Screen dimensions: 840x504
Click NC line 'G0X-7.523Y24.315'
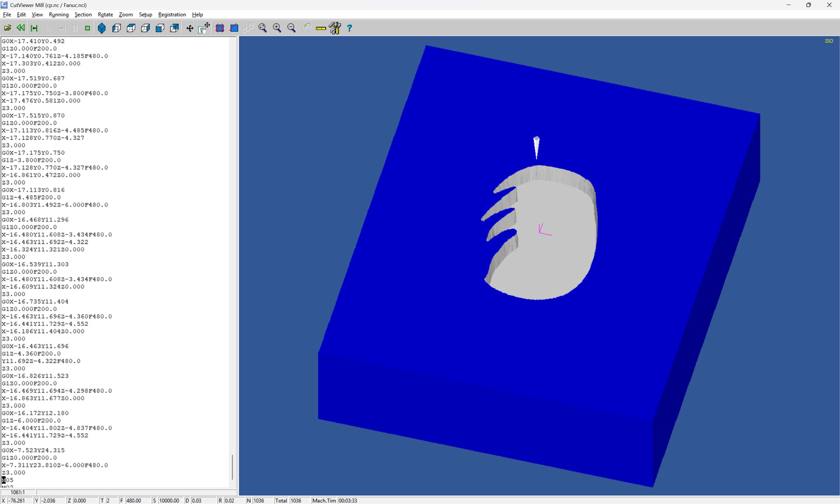pyautogui.click(x=33, y=450)
